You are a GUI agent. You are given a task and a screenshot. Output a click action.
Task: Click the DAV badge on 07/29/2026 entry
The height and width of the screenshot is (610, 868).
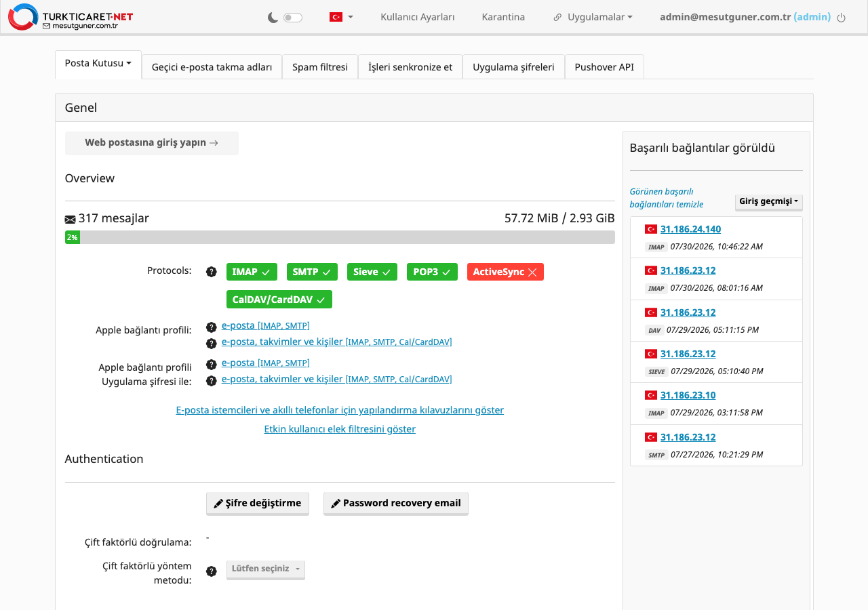pos(654,330)
